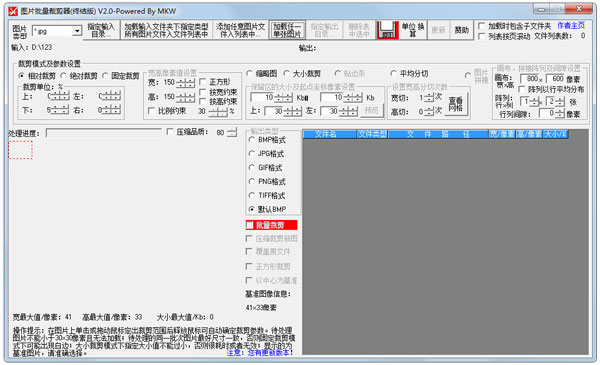Click 添加任意图片文件入列表中 button
This screenshot has width=600, height=365.
[240, 30]
